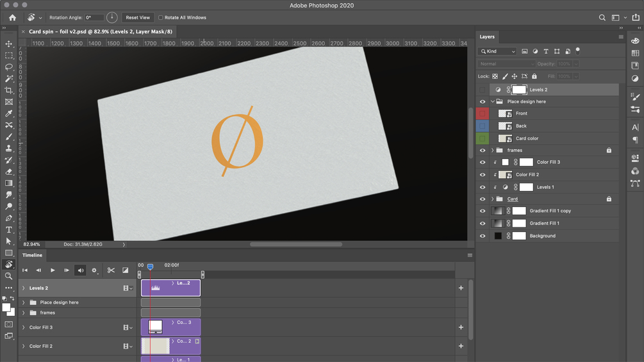
Task: Expand frames track in timeline
Action: click(x=24, y=313)
